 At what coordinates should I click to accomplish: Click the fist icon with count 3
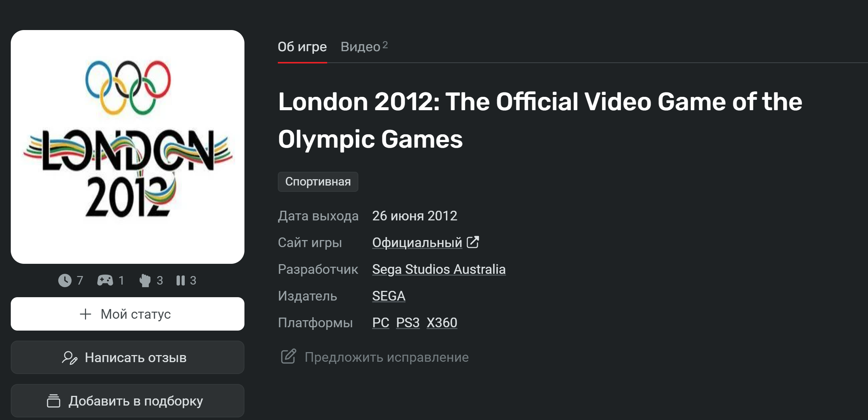[145, 280]
